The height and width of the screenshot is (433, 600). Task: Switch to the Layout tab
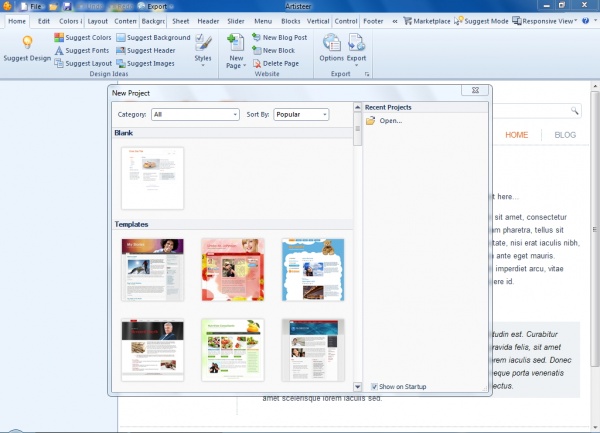[x=98, y=21]
